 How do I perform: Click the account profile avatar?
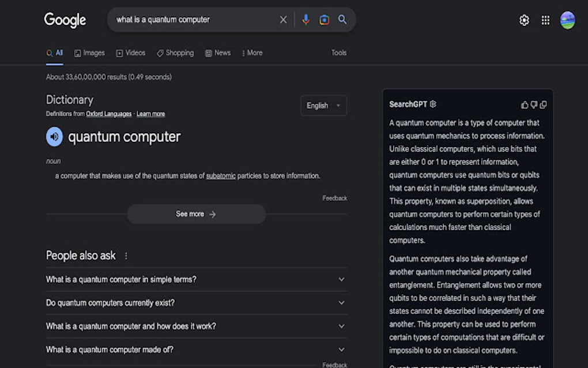pos(567,20)
